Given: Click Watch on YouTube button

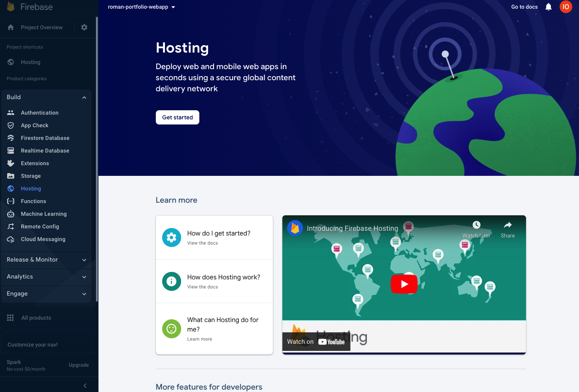Looking at the screenshot, I should click(x=316, y=342).
